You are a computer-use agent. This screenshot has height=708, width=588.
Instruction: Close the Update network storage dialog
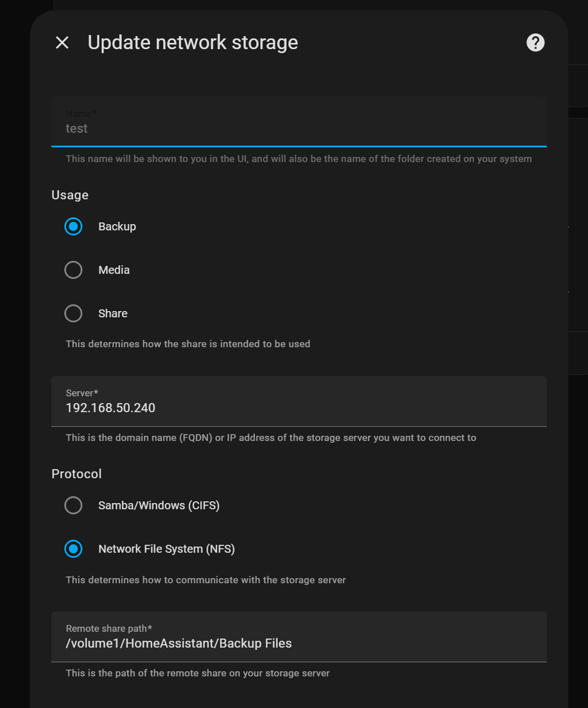[62, 42]
